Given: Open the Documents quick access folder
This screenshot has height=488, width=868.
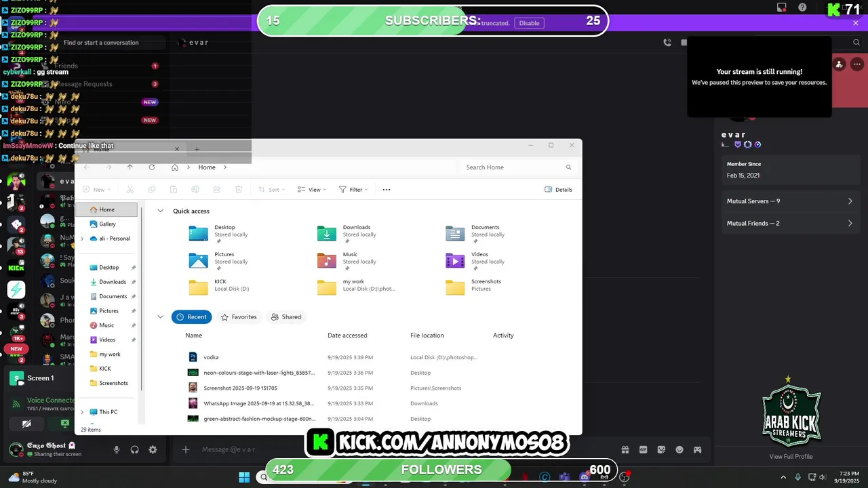Looking at the screenshot, I should coord(476,234).
